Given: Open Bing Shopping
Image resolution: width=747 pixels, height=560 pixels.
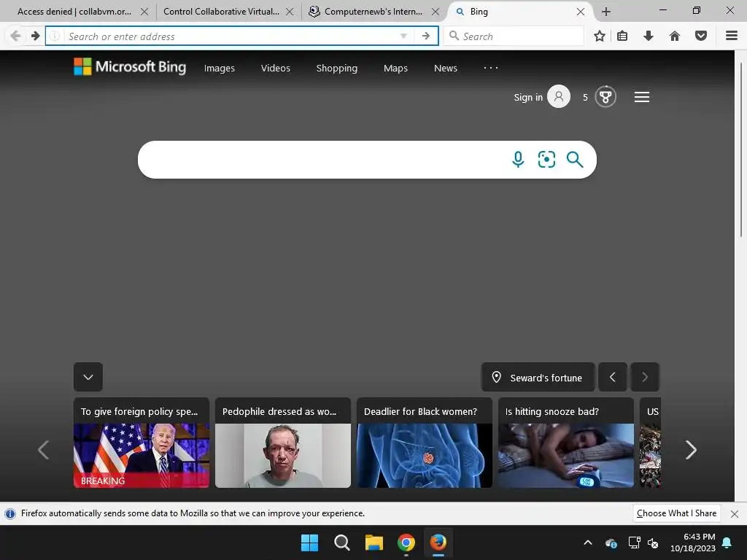Looking at the screenshot, I should pyautogui.click(x=337, y=68).
